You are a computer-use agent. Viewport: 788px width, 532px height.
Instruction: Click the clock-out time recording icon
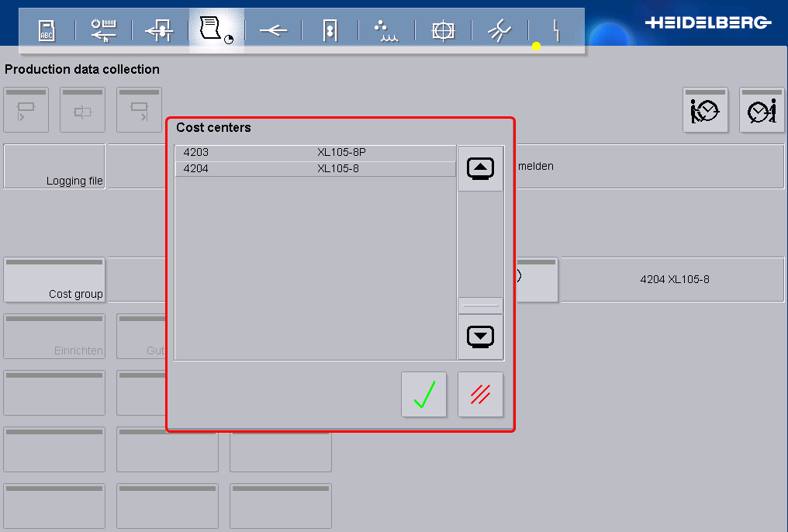(x=761, y=109)
